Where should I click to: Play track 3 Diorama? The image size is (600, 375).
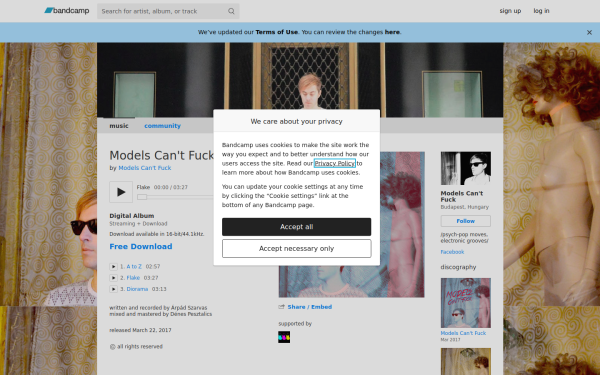pyautogui.click(x=113, y=289)
